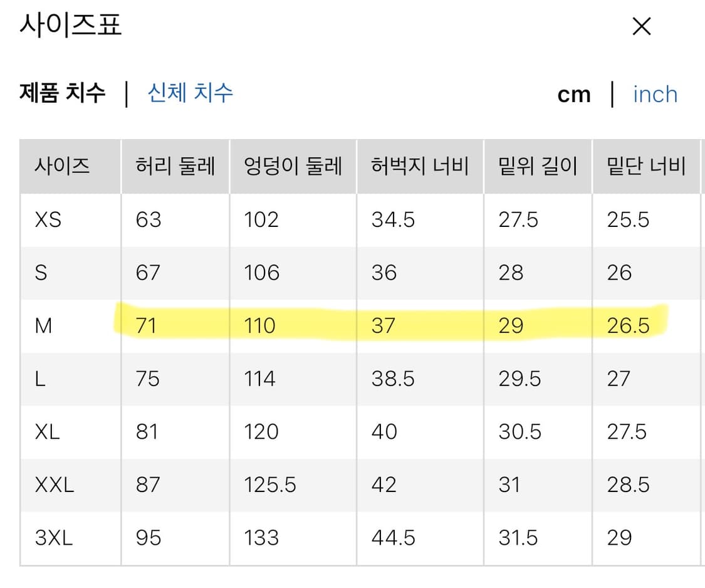Select the highlighted waist value 71
705x588 pixels.
147,325
